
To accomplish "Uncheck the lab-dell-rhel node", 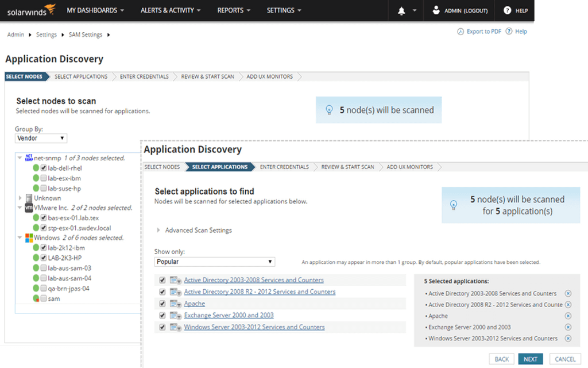I will (43, 168).
